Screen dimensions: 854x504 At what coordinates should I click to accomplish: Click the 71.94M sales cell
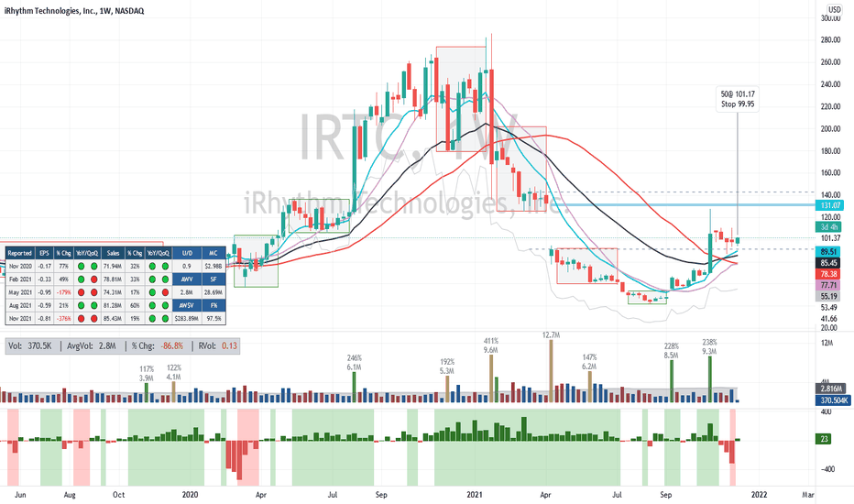tap(113, 266)
